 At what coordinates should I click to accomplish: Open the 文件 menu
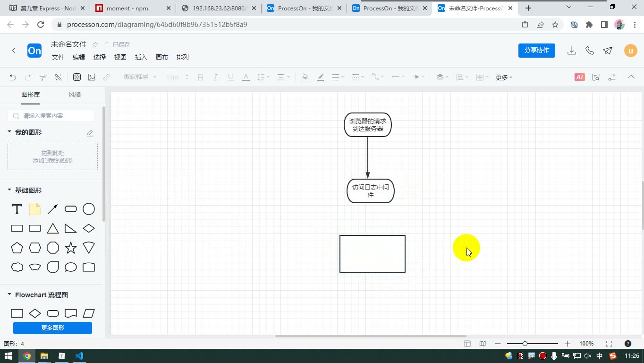point(58,57)
